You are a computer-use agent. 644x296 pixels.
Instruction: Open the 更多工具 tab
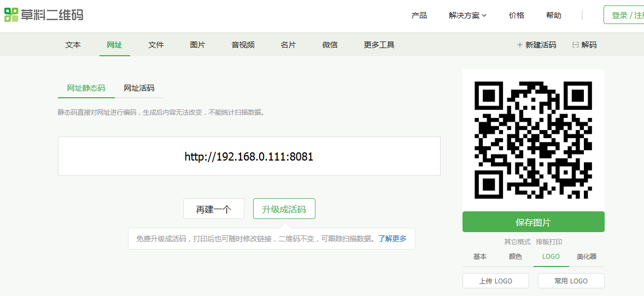[x=379, y=45]
